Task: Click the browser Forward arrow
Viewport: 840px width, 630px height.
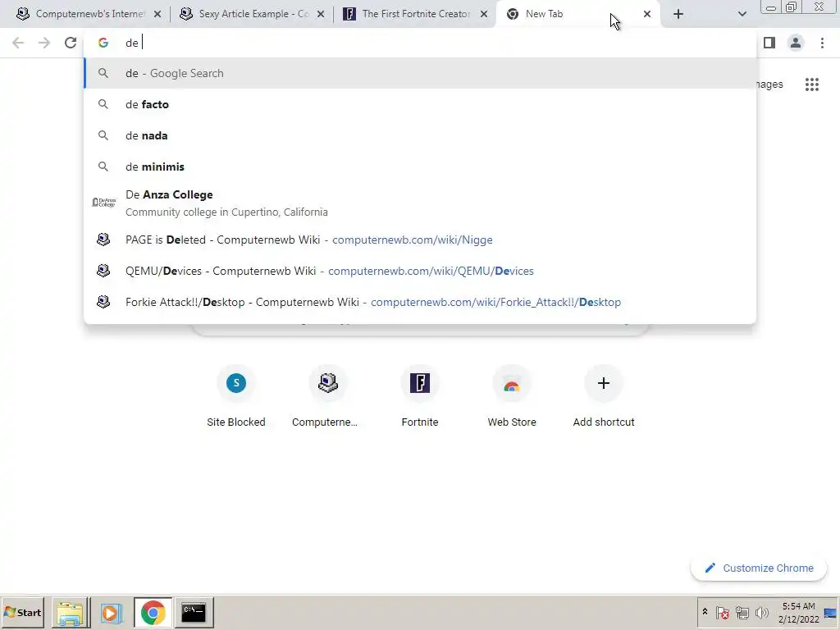Action: pyautogui.click(x=44, y=43)
